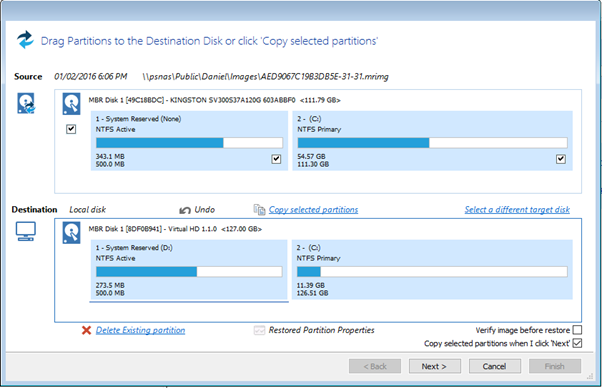Click source System Reserved usage bar
Viewport: 602px width, 388px height.
tap(189, 143)
